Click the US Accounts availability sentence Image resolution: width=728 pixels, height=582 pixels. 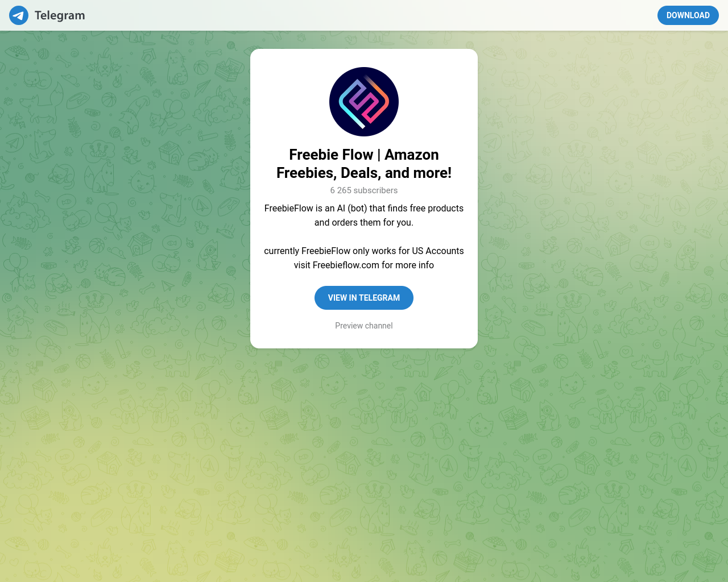click(x=364, y=251)
